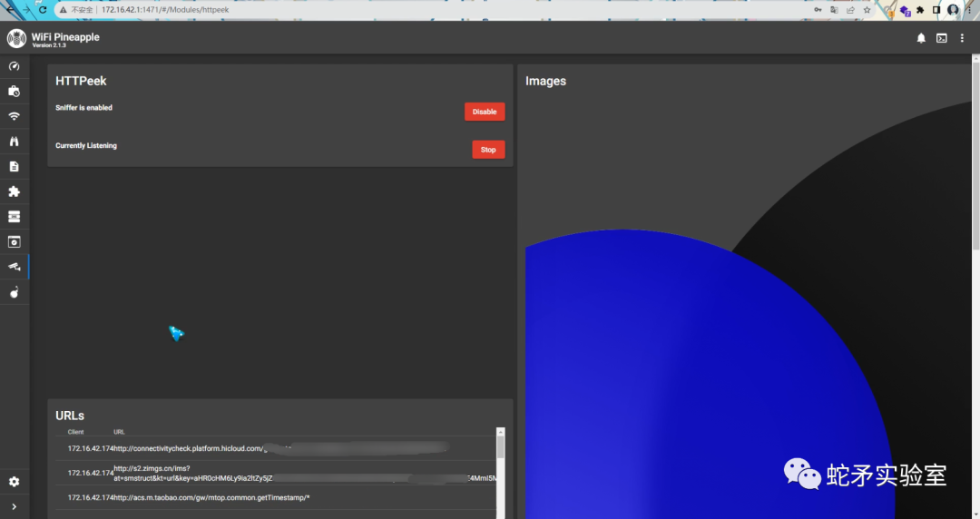Open the acs.m.taobao.com getTimestamp URL
This screenshot has height=519, width=980.
211,498
